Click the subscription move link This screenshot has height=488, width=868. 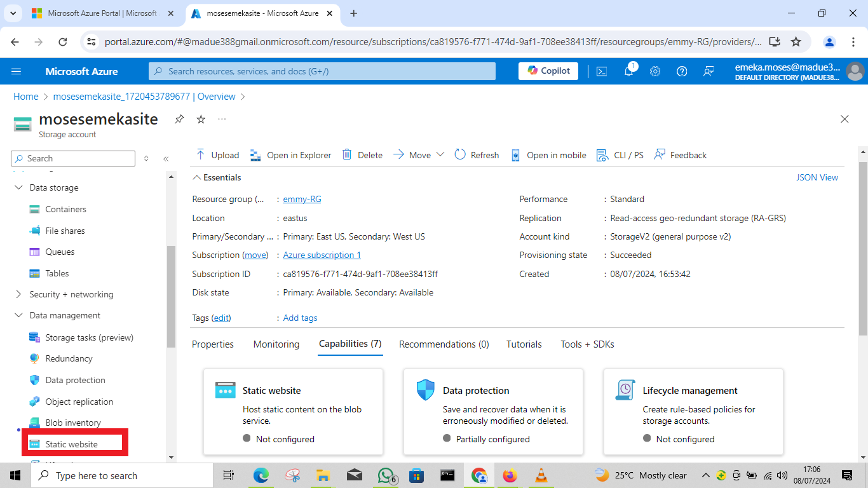(x=256, y=255)
